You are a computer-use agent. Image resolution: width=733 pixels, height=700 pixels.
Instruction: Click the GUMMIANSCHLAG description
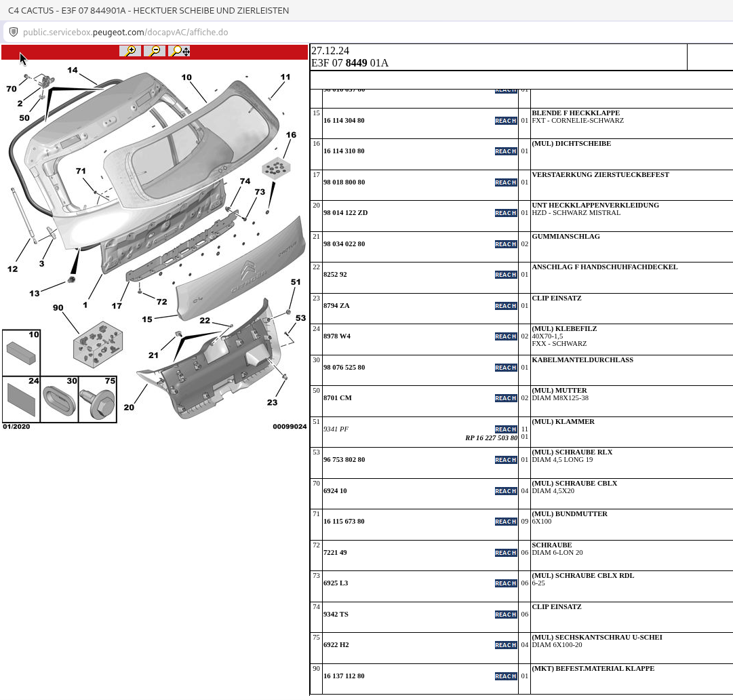[566, 237]
